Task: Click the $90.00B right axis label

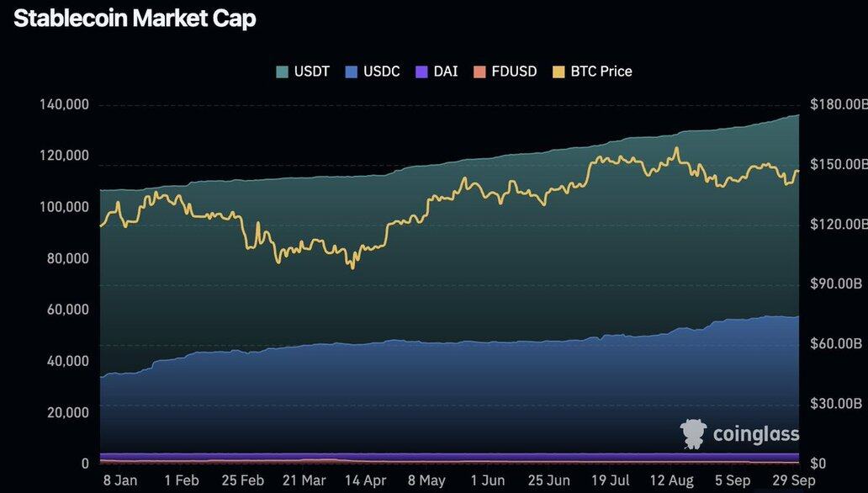Action: 838,284
